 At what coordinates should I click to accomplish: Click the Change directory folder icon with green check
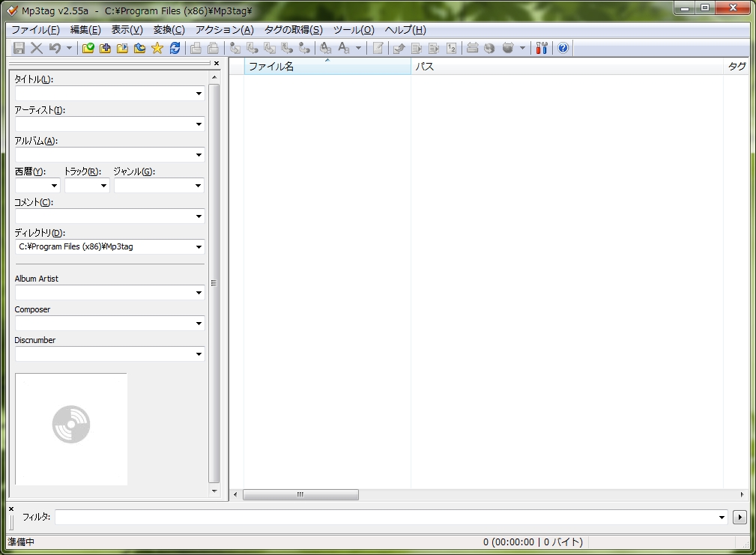pyautogui.click(x=88, y=48)
